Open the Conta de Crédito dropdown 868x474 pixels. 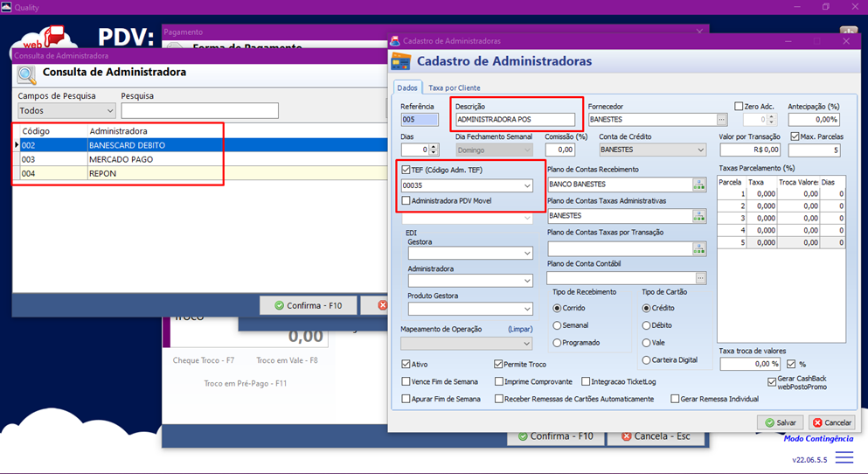[x=653, y=150]
